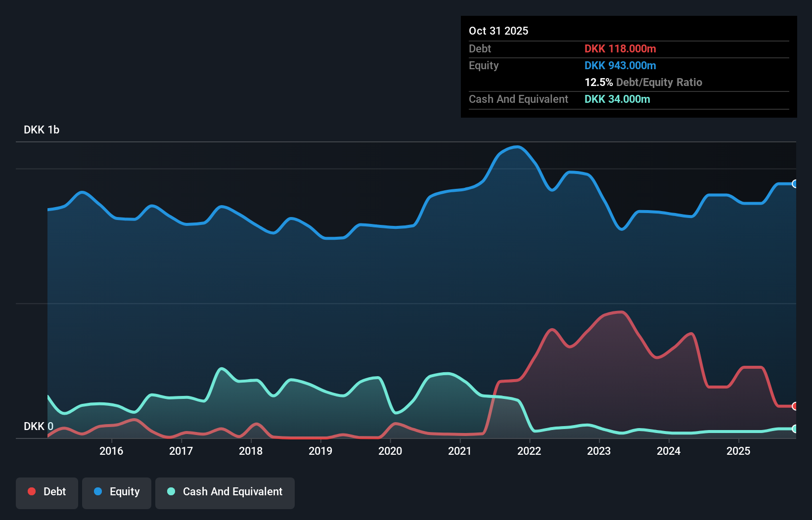Click the 2016 x-axis label

[111, 451]
